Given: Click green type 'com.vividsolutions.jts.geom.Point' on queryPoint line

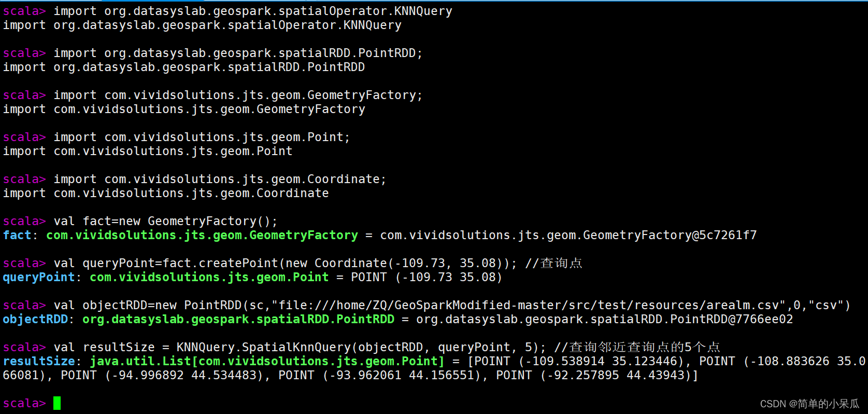Looking at the screenshot, I should (x=209, y=277).
